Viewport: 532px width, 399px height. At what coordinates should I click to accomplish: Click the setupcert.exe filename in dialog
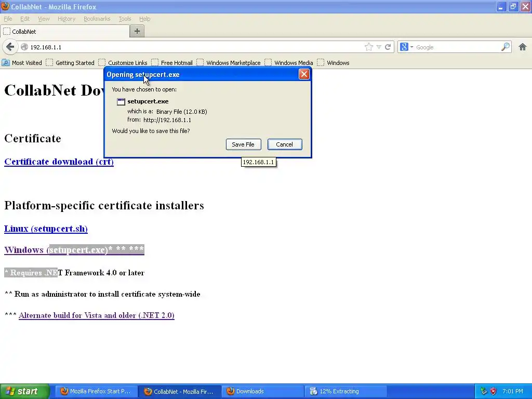click(x=148, y=101)
